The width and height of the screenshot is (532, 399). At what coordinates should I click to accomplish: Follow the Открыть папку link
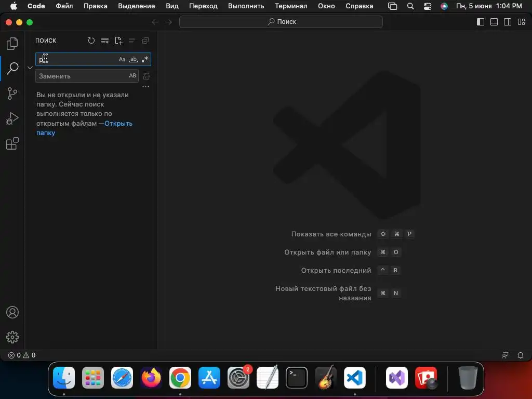[84, 128]
